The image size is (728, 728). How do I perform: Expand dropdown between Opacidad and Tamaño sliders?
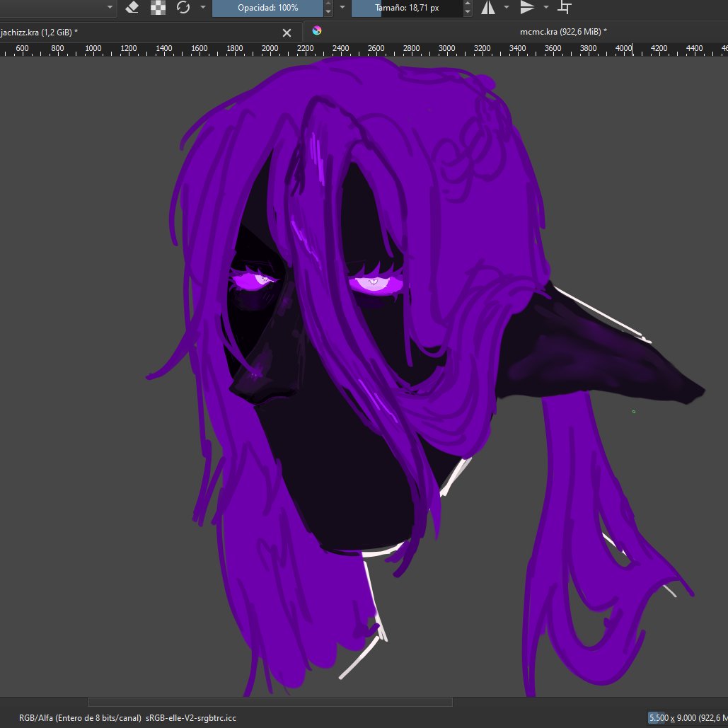pos(342,7)
